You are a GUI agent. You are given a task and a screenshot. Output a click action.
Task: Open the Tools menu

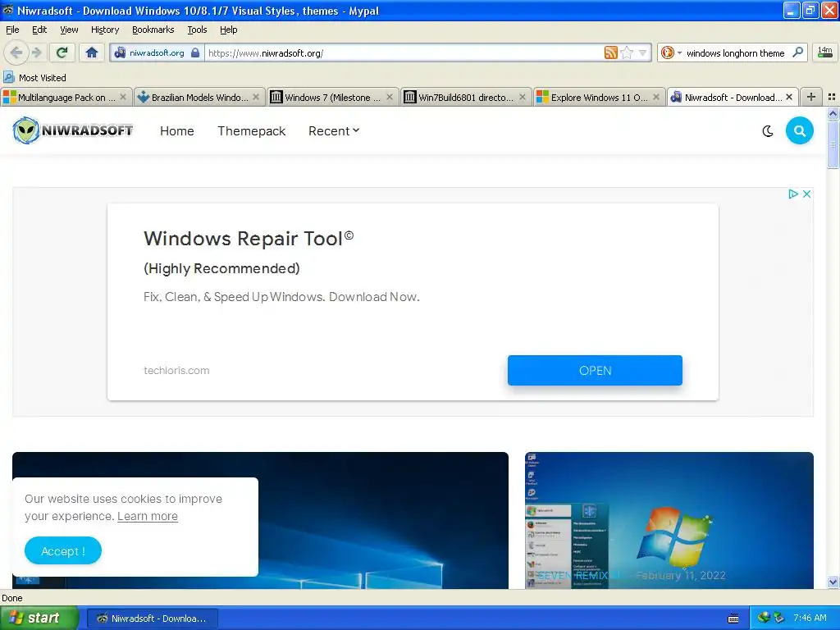(x=197, y=30)
